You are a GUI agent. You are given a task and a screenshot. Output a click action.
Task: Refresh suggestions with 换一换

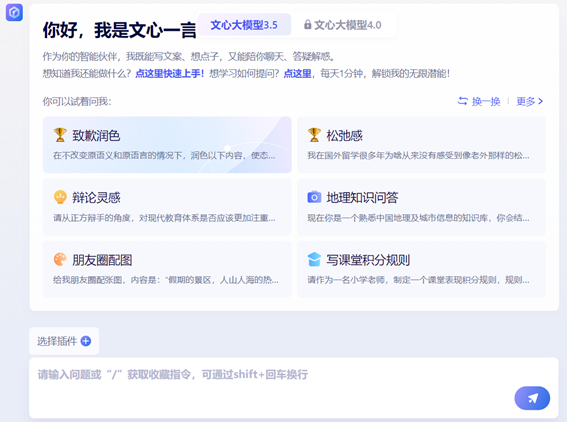click(479, 102)
